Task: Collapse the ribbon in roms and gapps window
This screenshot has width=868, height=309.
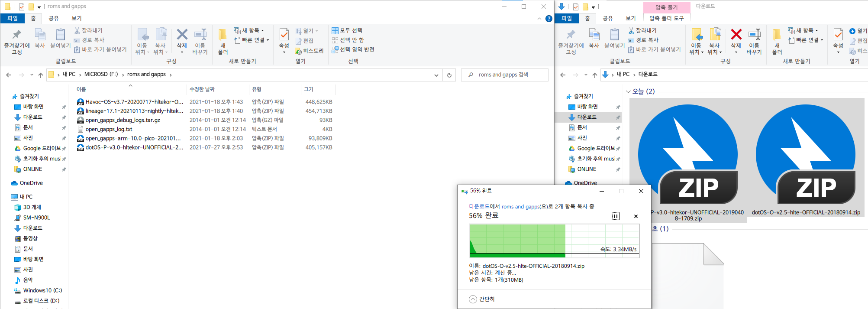Action: [539, 19]
